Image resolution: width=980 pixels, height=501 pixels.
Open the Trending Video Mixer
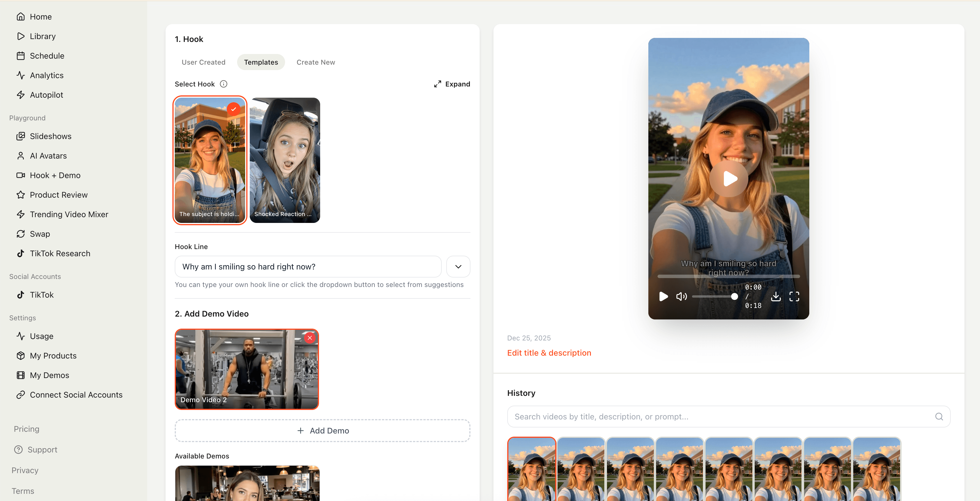[69, 214]
